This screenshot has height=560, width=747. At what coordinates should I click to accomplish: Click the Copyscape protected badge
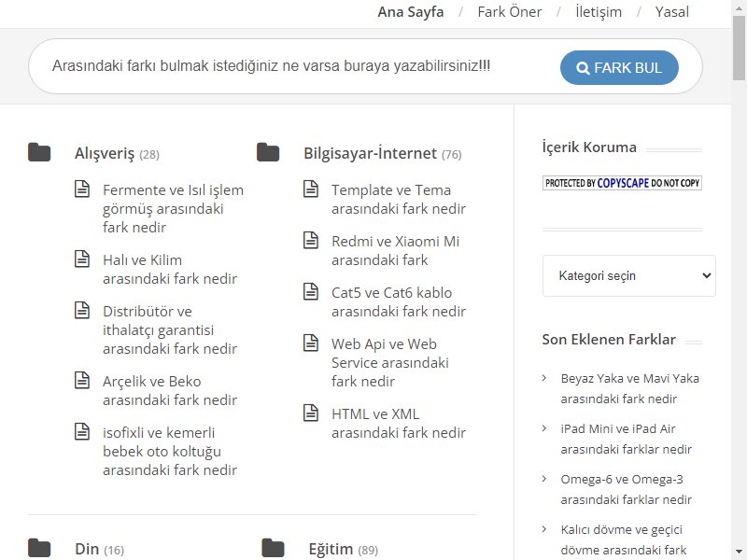(x=622, y=183)
